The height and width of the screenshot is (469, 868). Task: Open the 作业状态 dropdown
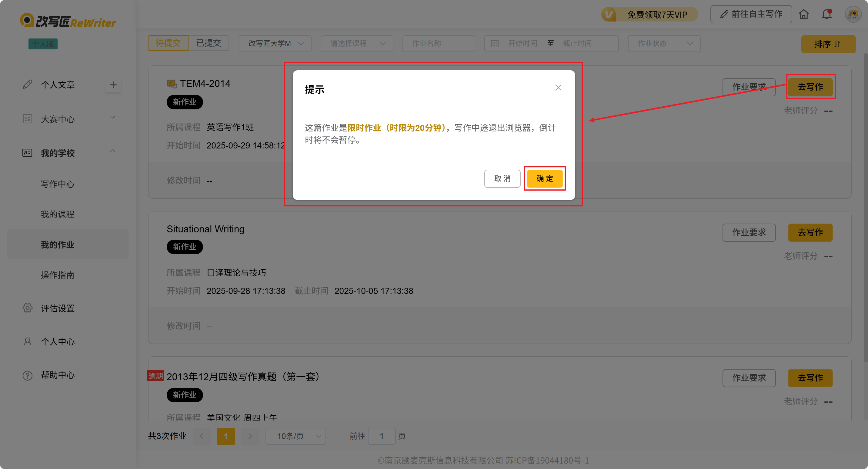(x=664, y=44)
